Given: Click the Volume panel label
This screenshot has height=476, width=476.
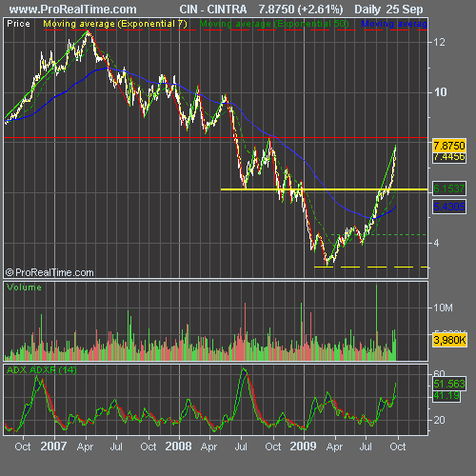Looking at the screenshot, I should 24,288.
